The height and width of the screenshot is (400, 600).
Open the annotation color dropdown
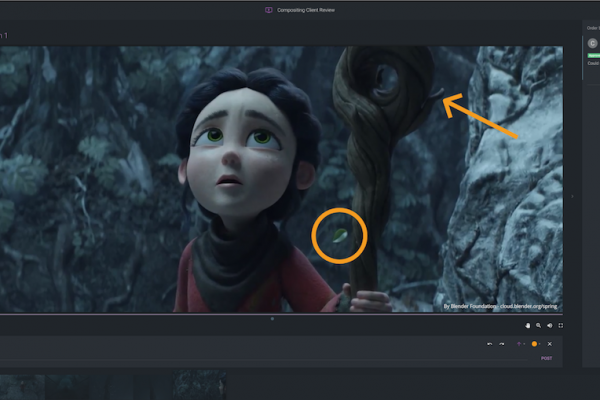[540, 344]
